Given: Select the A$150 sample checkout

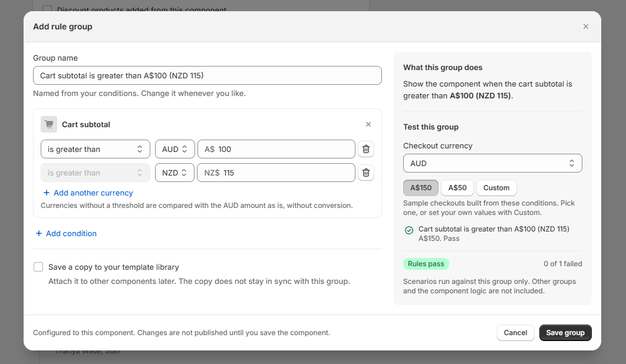Looking at the screenshot, I should coord(421,187).
